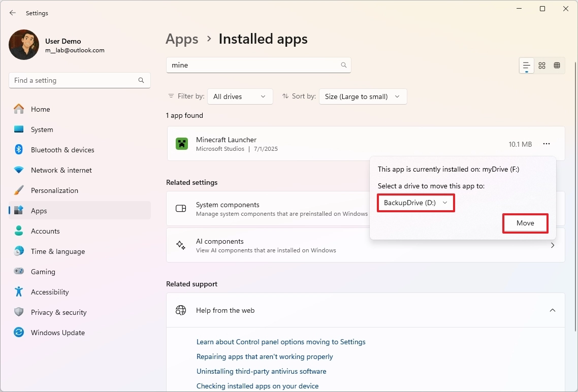Click the Move button
This screenshot has height=392, width=578.
525,223
